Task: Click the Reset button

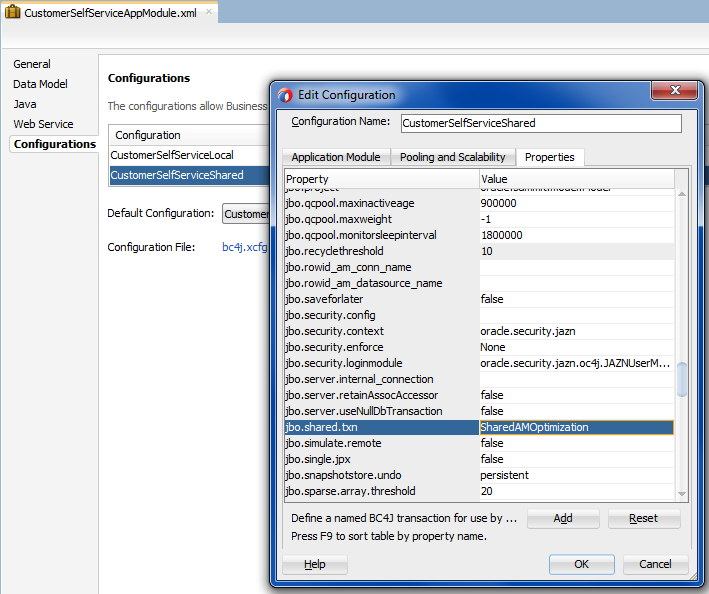Action: tap(643, 518)
